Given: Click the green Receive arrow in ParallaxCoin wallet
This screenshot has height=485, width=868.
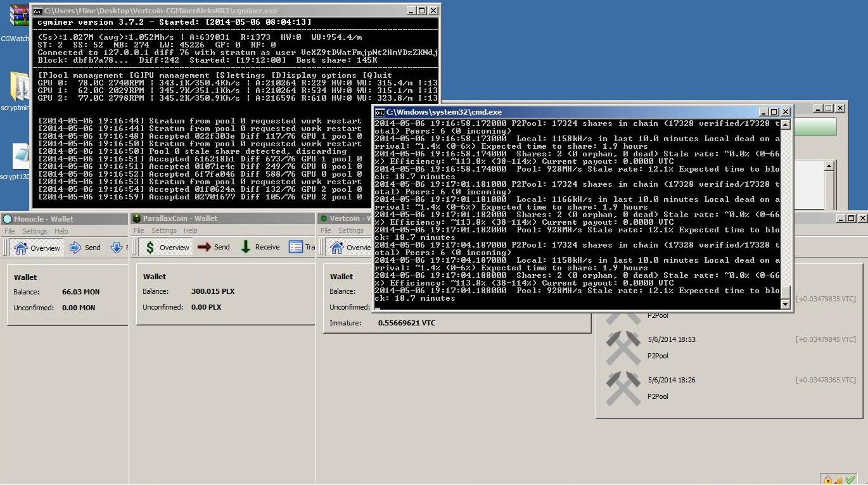Looking at the screenshot, I should click(x=245, y=247).
